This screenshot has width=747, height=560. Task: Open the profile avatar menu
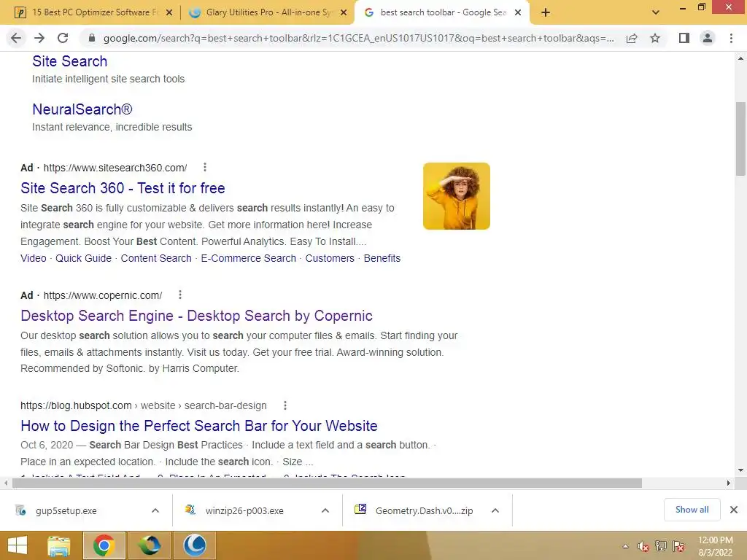pos(708,38)
